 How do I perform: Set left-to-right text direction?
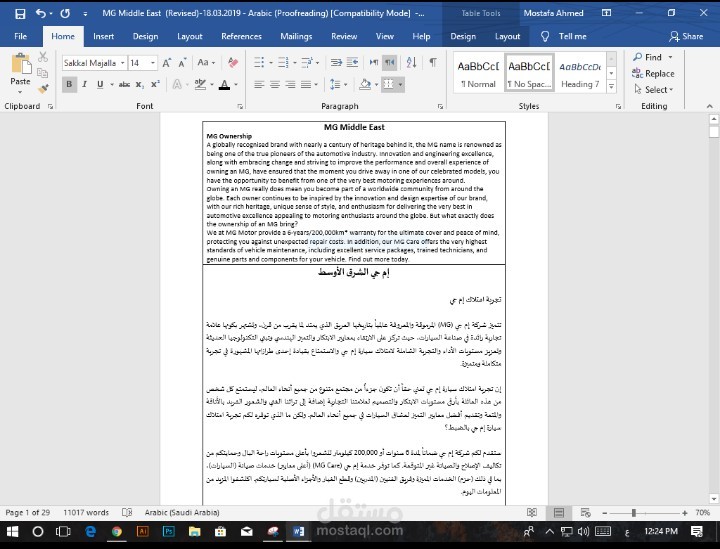point(374,62)
